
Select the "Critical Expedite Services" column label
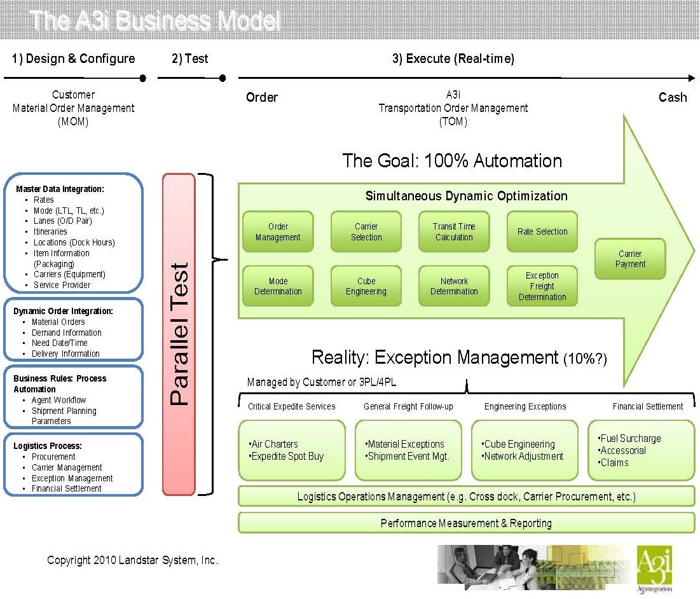click(x=292, y=406)
